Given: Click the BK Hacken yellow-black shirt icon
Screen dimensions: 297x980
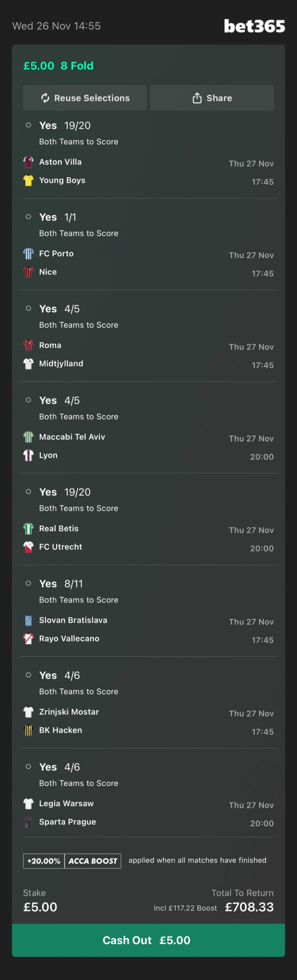Looking at the screenshot, I should point(28,730).
